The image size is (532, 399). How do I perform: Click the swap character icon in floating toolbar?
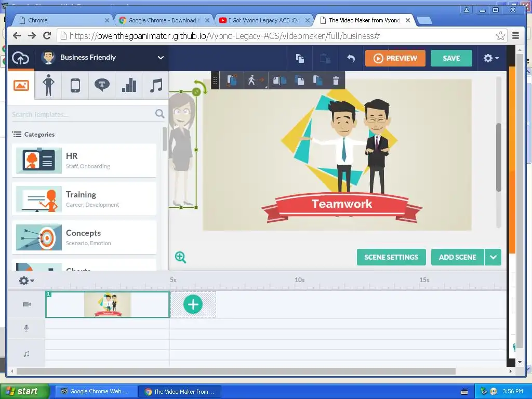pyautogui.click(x=232, y=81)
